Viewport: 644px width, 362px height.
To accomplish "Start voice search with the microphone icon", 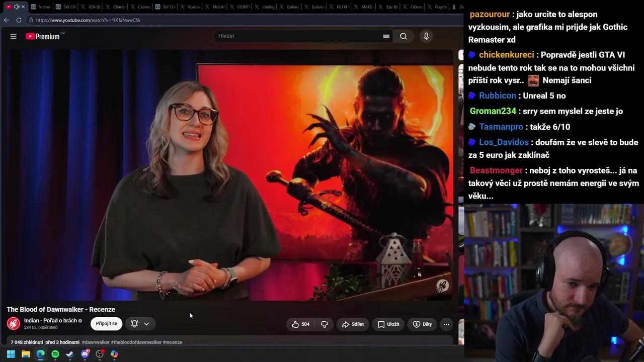I will [426, 36].
